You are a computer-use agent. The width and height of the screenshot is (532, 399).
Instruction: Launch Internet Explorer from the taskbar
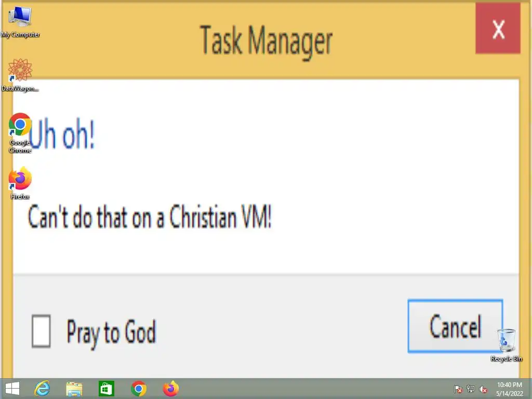tap(43, 389)
